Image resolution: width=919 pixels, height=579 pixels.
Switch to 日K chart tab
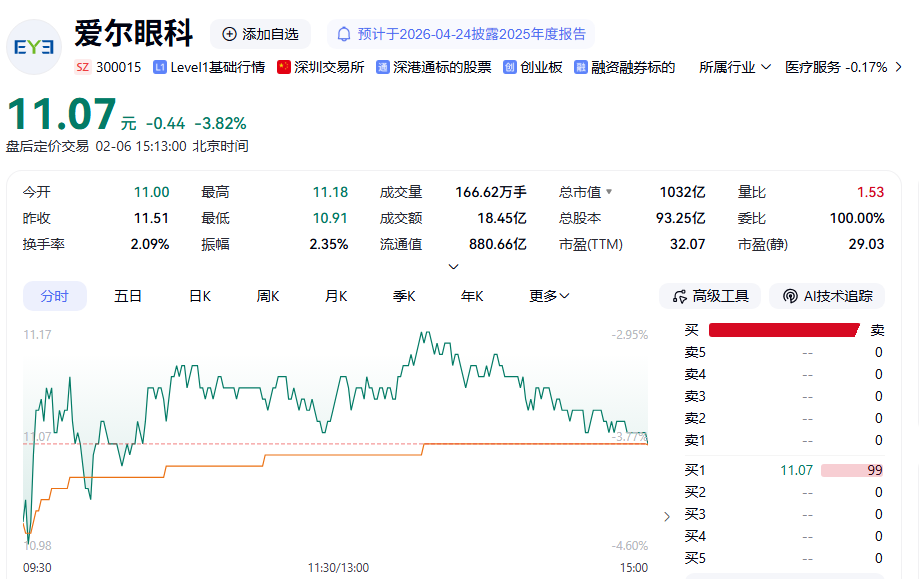point(200,296)
